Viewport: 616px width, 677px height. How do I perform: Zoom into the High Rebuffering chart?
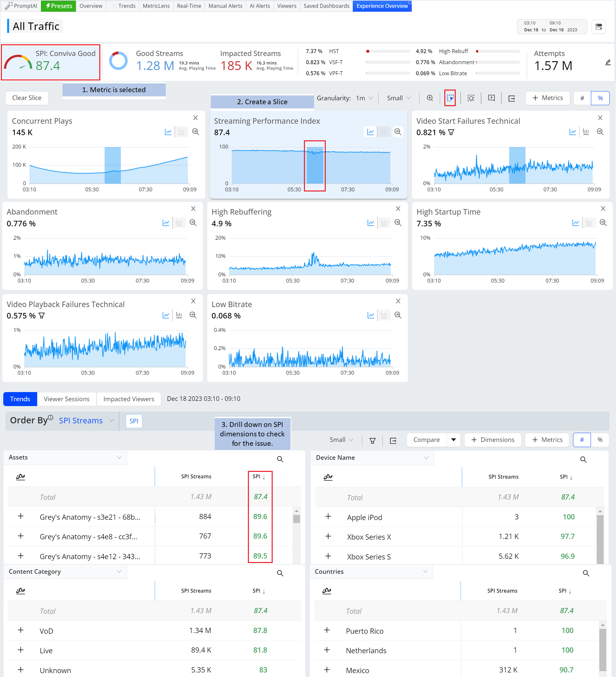tap(398, 223)
